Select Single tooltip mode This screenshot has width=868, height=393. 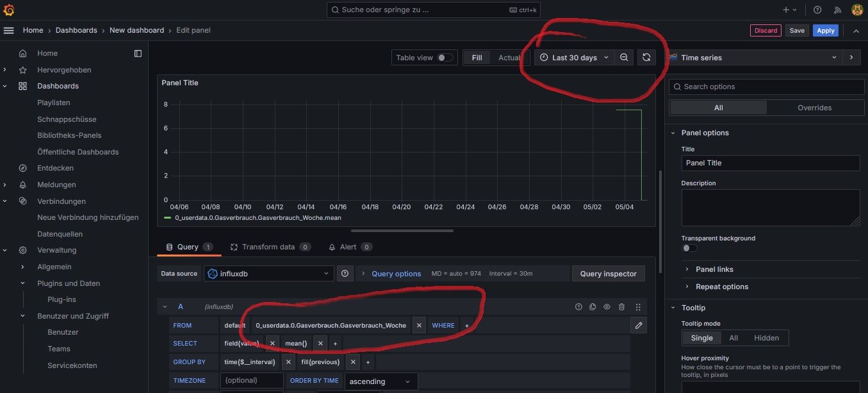click(701, 338)
